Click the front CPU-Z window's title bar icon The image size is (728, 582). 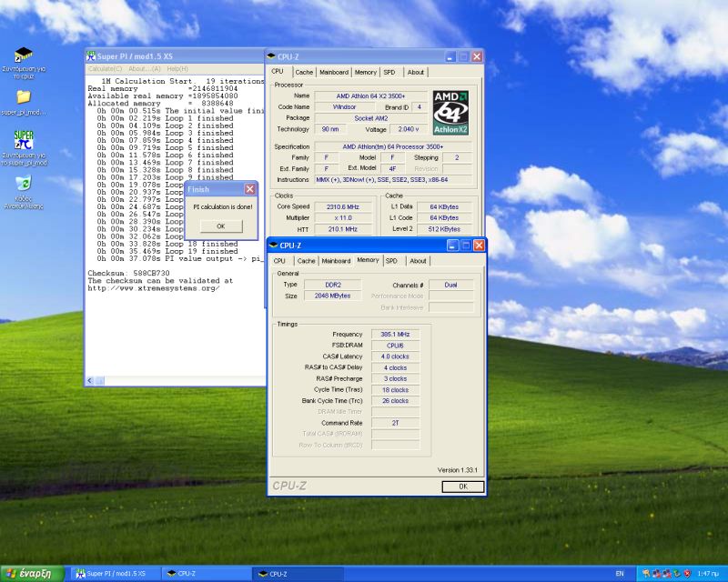[274, 245]
